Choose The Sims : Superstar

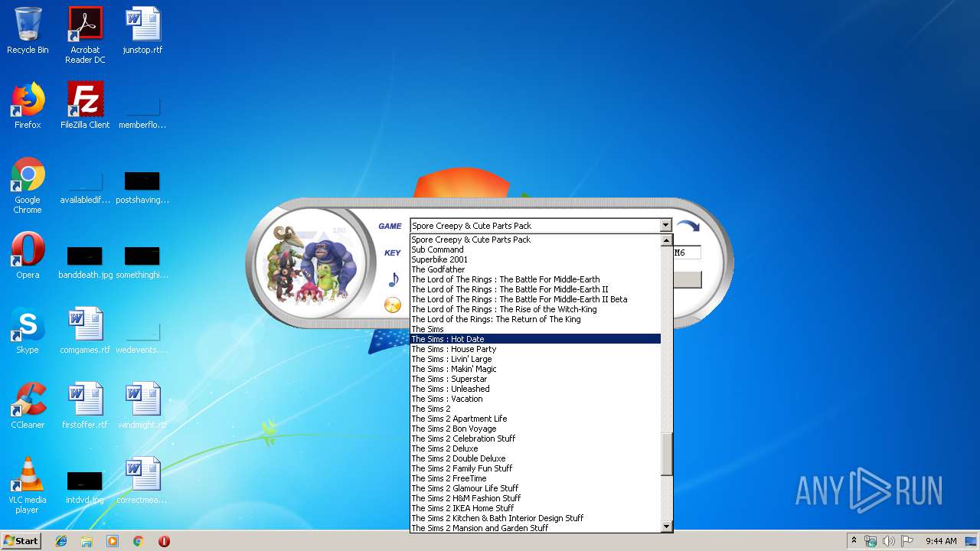[535, 379]
